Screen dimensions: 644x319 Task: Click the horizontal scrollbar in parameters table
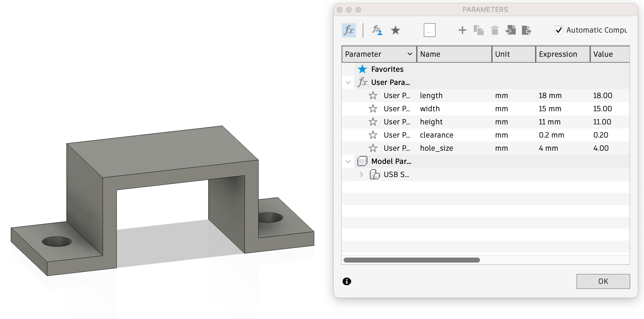(x=411, y=260)
